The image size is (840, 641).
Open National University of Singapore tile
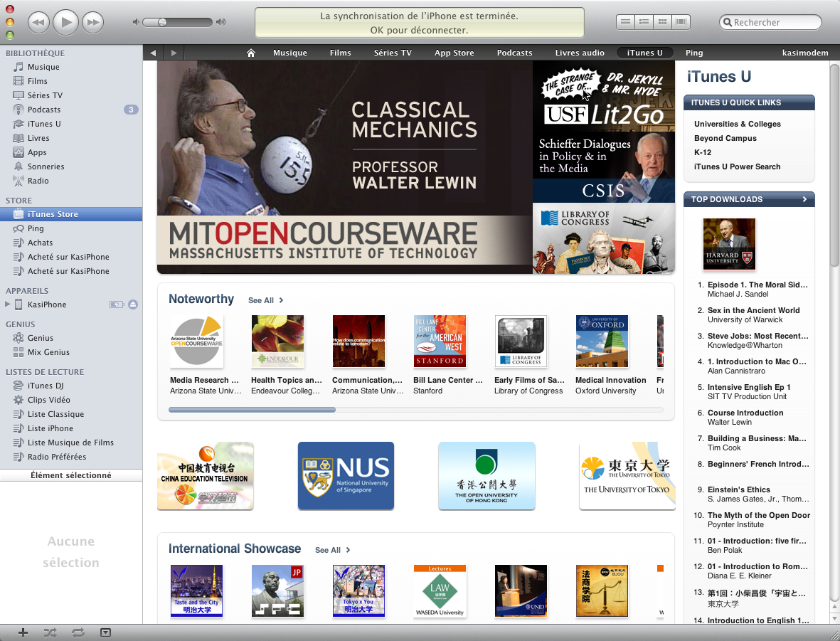[x=346, y=475]
